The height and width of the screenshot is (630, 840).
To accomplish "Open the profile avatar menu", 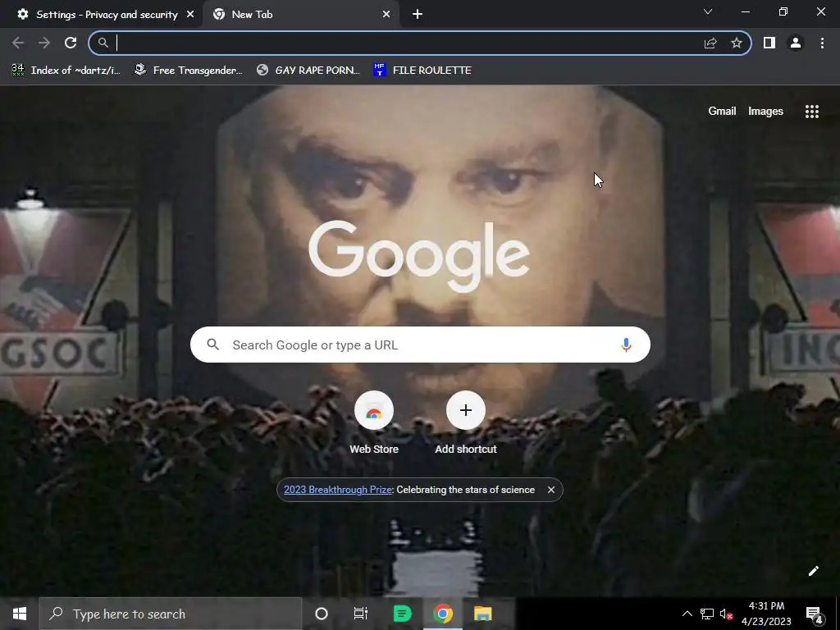I will pyautogui.click(x=796, y=43).
